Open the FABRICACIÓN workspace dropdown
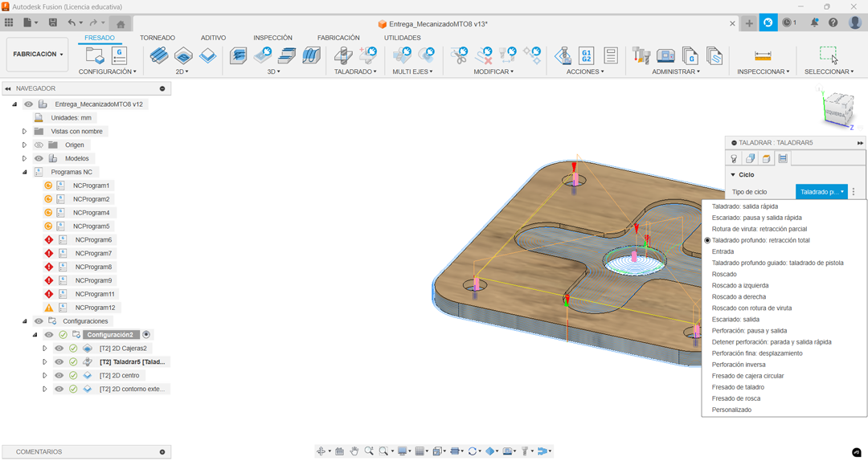This screenshot has height=461, width=868. click(38, 55)
